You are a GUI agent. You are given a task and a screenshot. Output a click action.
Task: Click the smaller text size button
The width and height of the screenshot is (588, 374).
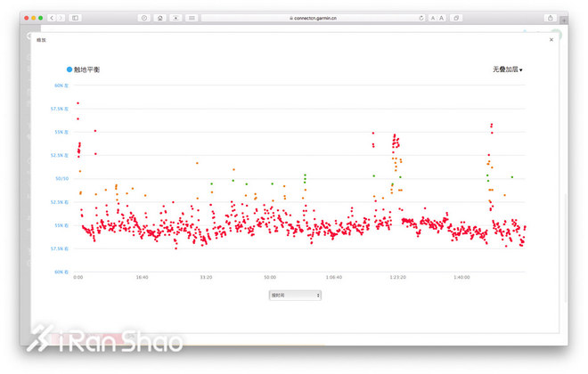coord(433,18)
